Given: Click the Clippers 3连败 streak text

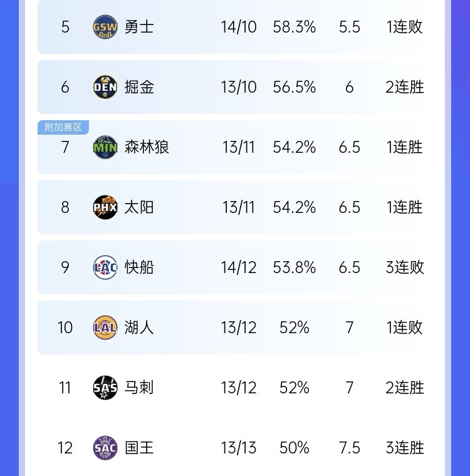Looking at the screenshot, I should coord(405,267).
